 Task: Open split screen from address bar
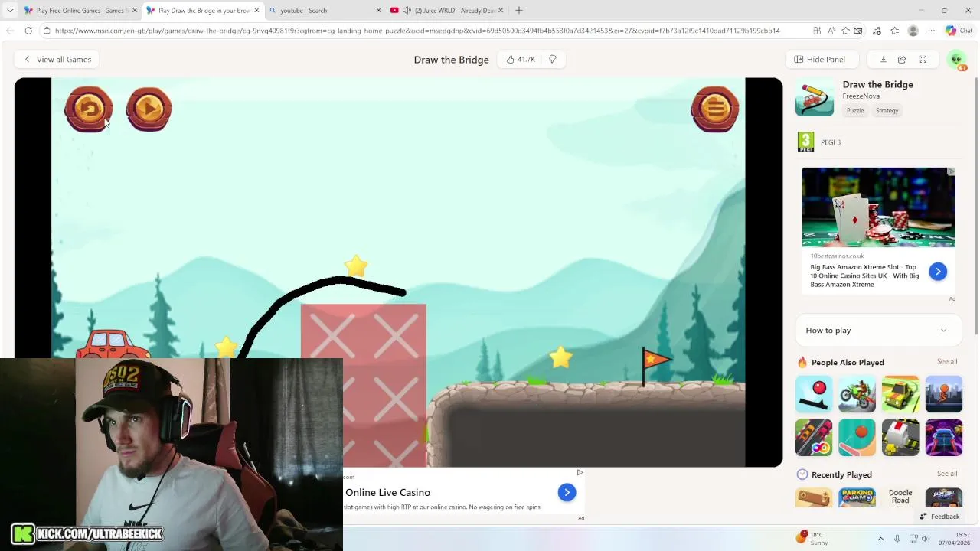pyautogui.click(x=817, y=31)
